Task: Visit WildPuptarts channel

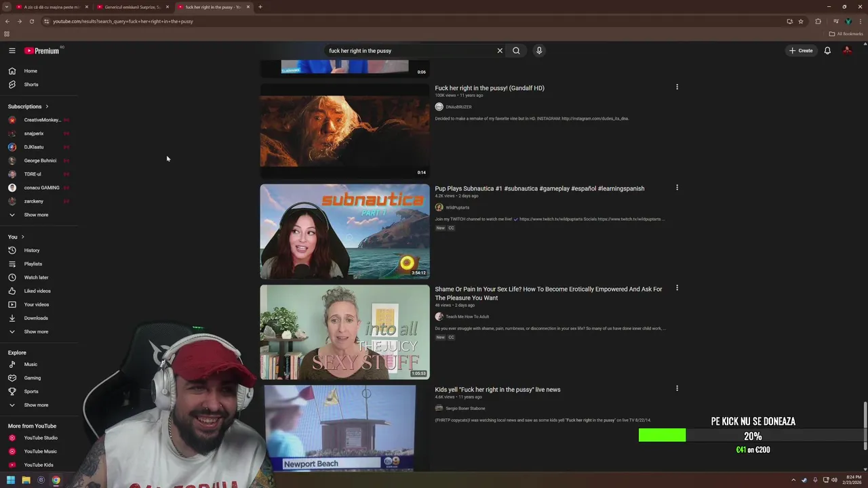Action: pyautogui.click(x=457, y=207)
